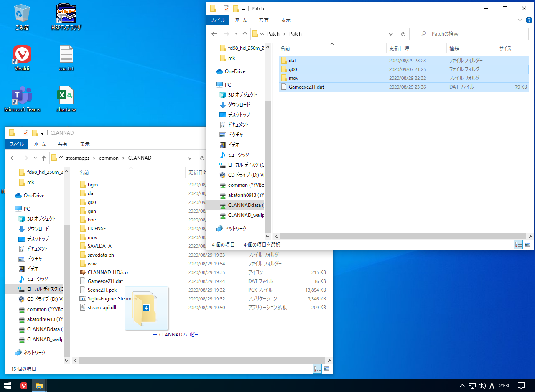Sort CLANNAD files by 名前 column
This screenshot has width=535, height=392.
pos(131,172)
